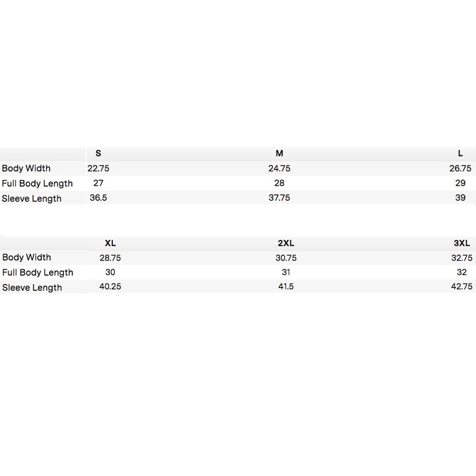
Task: Click the S size column header
Action: [x=98, y=153]
